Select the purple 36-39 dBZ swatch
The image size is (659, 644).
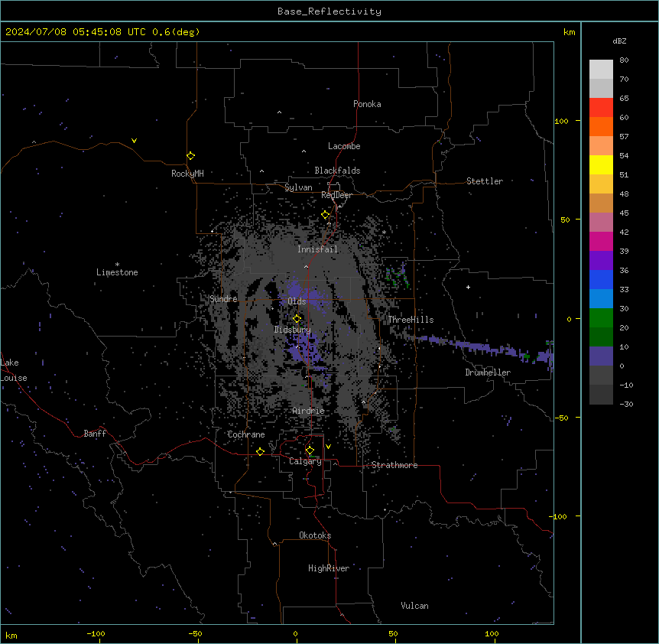(601, 261)
